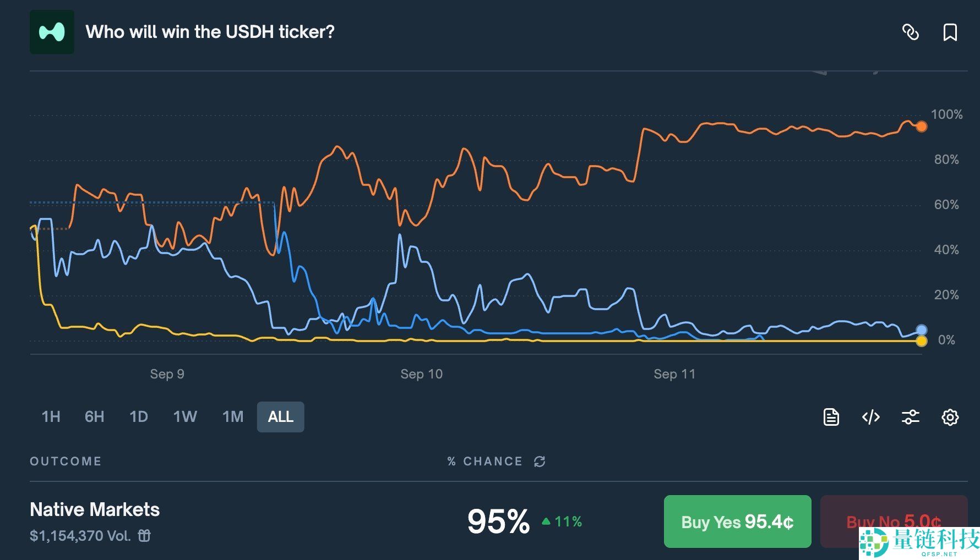
Task: Click the copy link icon
Action: 911,32
